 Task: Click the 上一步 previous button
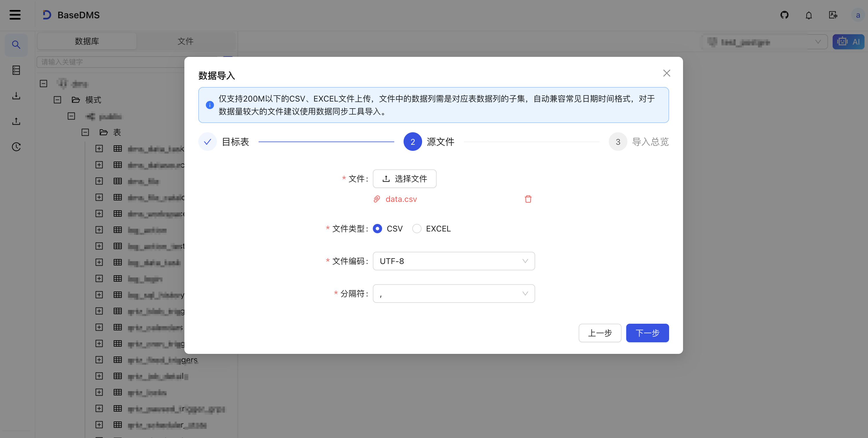click(x=600, y=333)
